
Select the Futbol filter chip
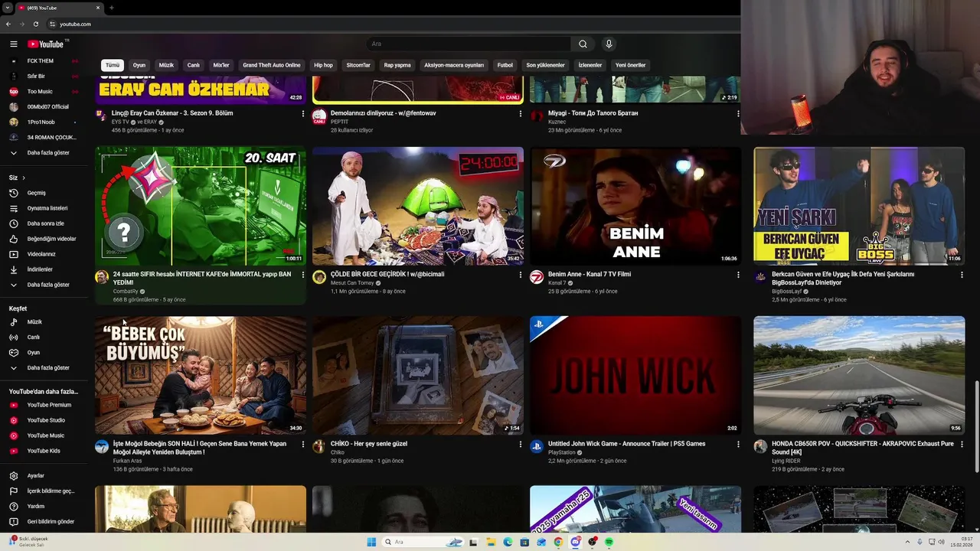pyautogui.click(x=505, y=65)
